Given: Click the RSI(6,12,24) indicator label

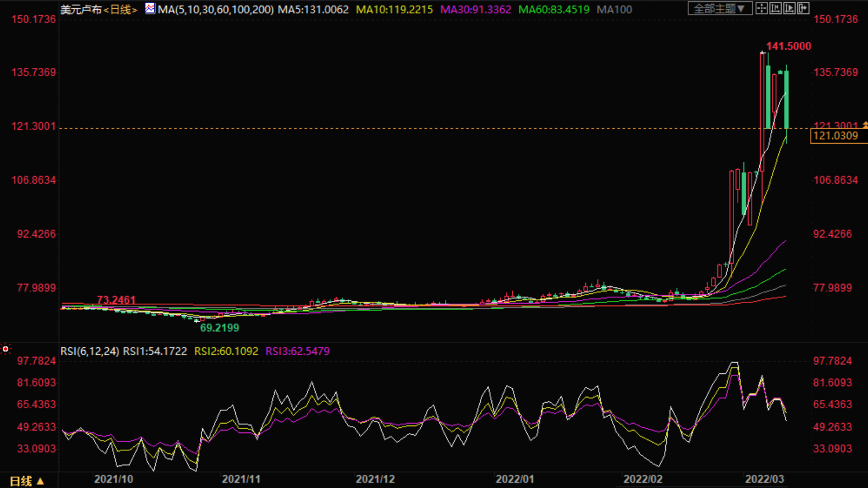Looking at the screenshot, I should [x=90, y=351].
